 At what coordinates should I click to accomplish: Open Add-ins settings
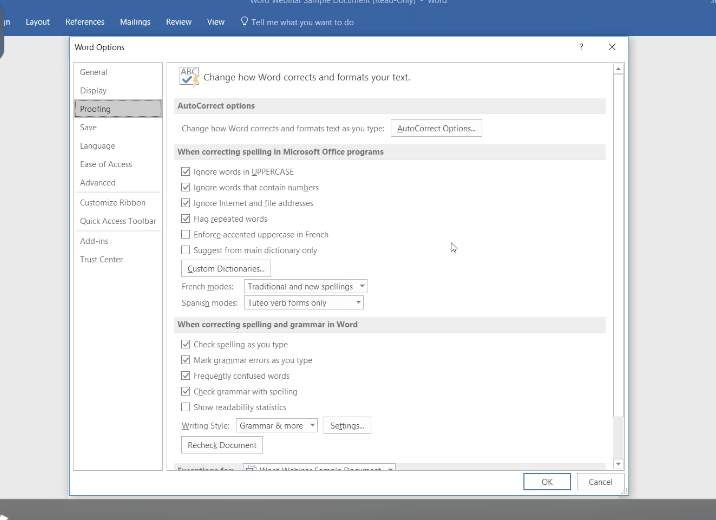(x=118, y=241)
